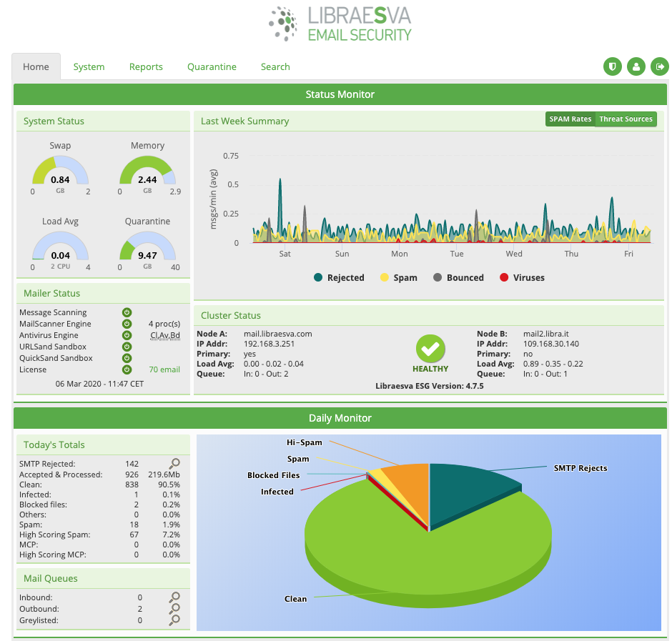Click the Swap usage gauge

[x=61, y=171]
